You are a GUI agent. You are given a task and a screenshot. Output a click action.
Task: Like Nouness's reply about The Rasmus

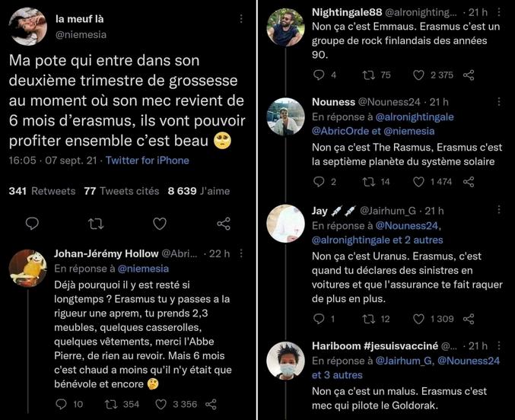point(419,181)
